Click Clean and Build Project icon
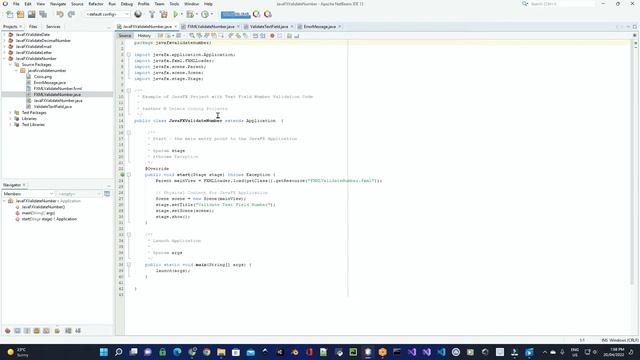Screen dimensions: 640x360 point(164,14)
